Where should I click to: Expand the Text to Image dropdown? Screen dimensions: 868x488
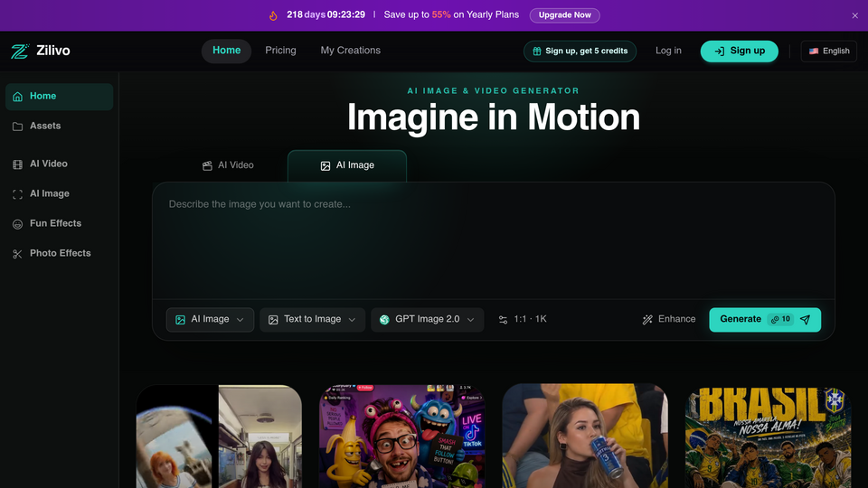312,320
